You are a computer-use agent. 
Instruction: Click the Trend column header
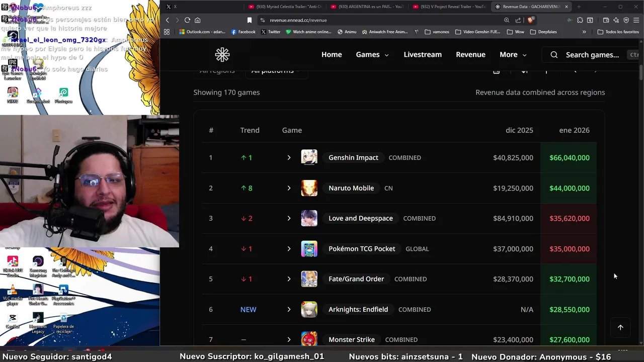[x=250, y=130]
